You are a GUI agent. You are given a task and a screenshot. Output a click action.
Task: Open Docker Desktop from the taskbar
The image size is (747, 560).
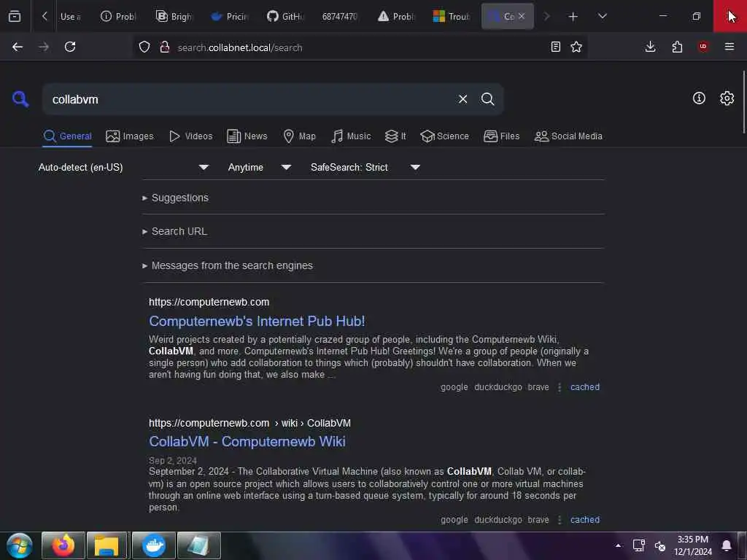[154, 545]
